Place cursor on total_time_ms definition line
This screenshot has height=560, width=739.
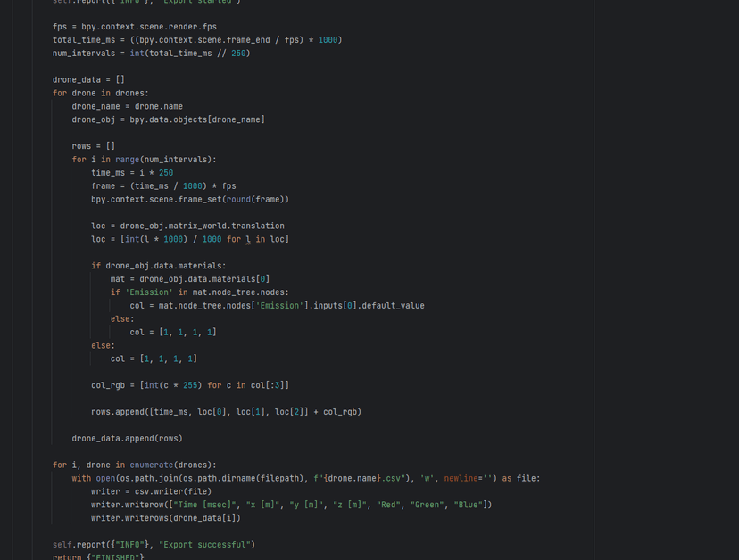click(x=197, y=40)
